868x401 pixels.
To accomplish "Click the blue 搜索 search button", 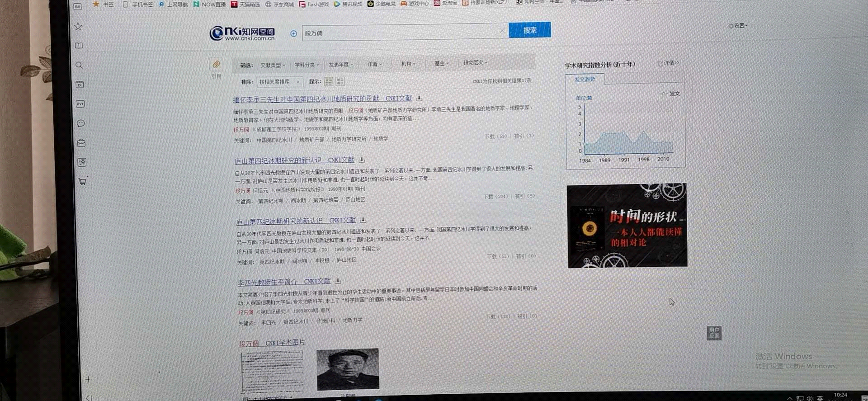I will pyautogui.click(x=529, y=30).
